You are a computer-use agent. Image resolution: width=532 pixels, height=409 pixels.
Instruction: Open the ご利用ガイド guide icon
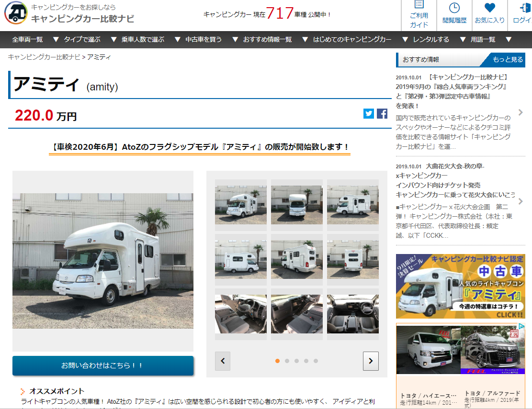point(419,14)
